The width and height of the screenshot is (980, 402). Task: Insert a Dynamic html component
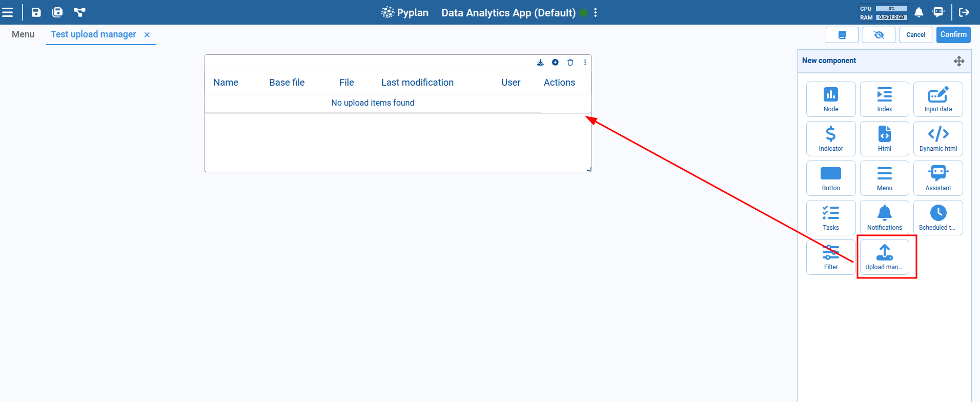(x=937, y=138)
